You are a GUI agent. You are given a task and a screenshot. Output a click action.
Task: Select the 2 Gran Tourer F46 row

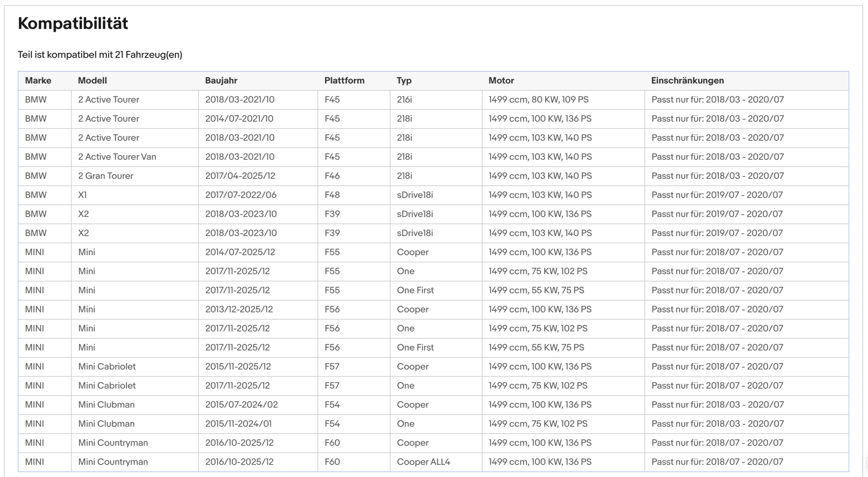click(x=433, y=176)
